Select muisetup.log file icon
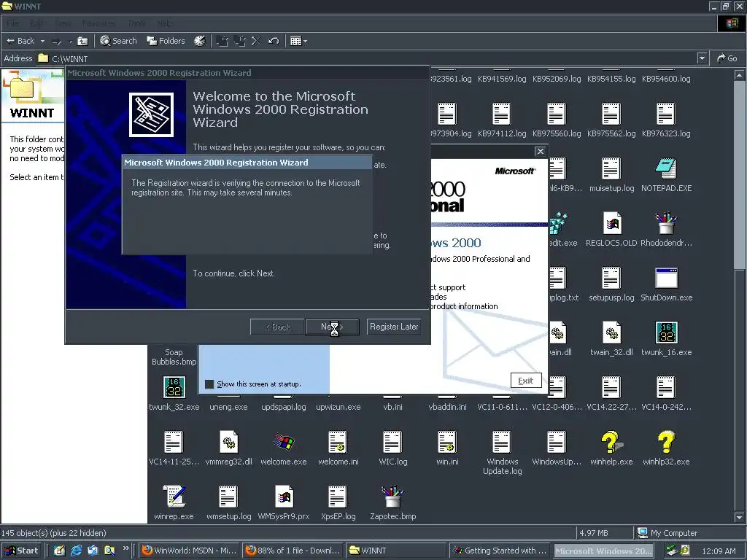 click(612, 168)
